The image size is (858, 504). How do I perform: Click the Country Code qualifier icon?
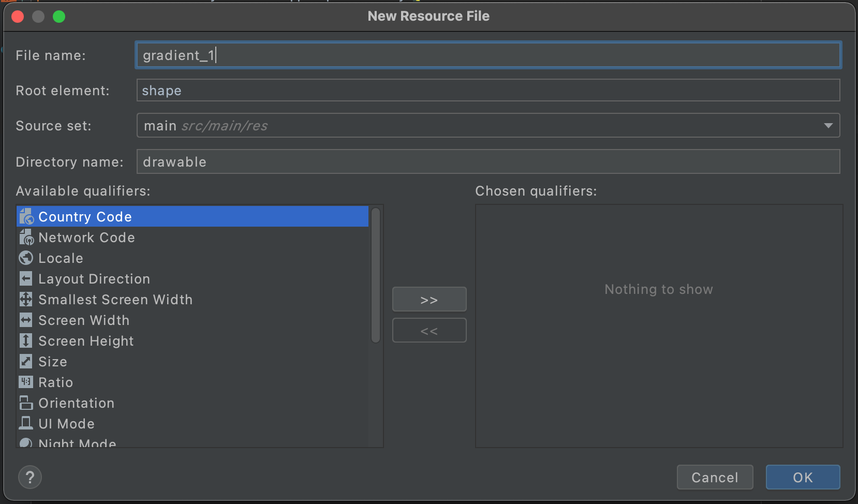click(x=26, y=216)
